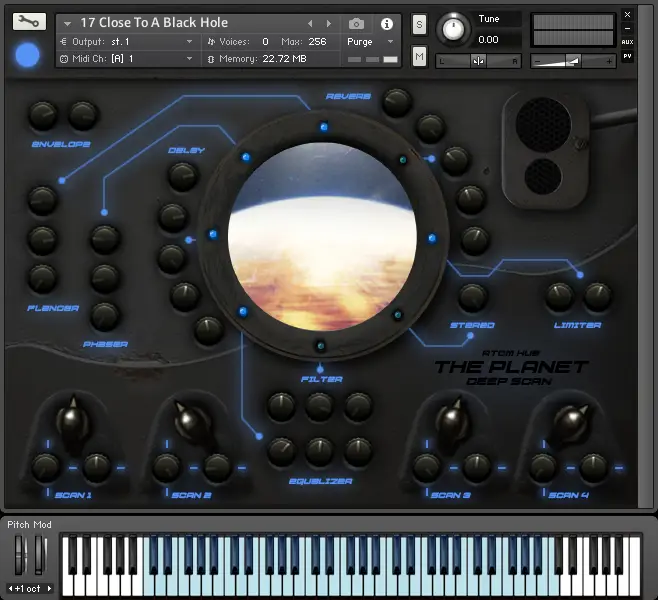The image size is (658, 600).
Task: Click the first Envelope knob
Action: pos(42,115)
